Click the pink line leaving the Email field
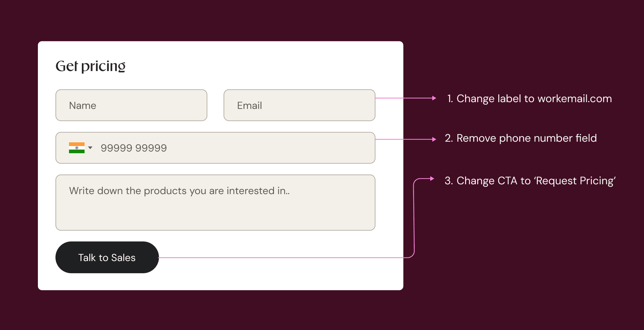644x330 pixels. point(404,98)
